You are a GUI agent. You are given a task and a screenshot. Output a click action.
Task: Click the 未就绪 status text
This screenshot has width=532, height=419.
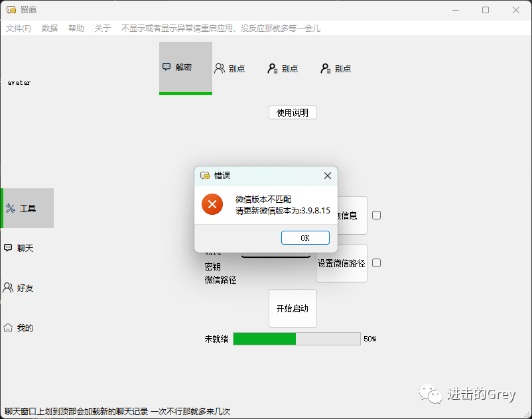pos(216,339)
